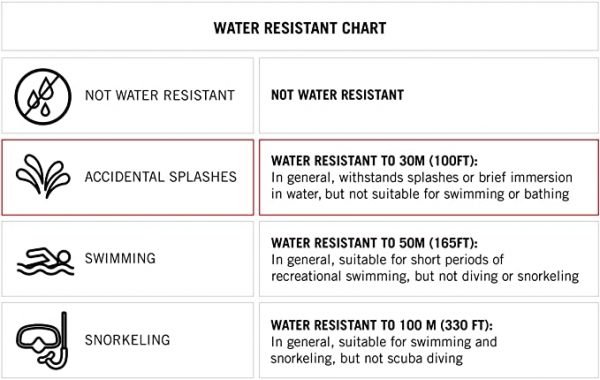Click the accidental splashes icon
The height and width of the screenshot is (380, 600).
click(x=43, y=176)
